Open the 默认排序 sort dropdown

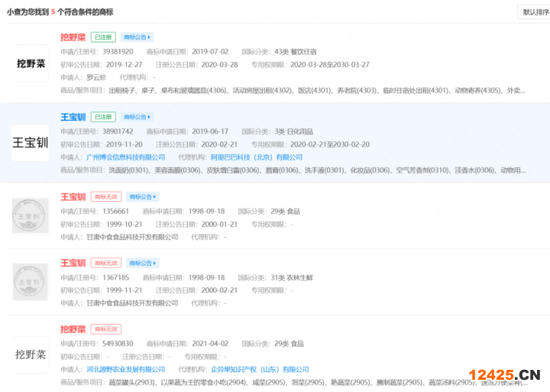coord(534,12)
